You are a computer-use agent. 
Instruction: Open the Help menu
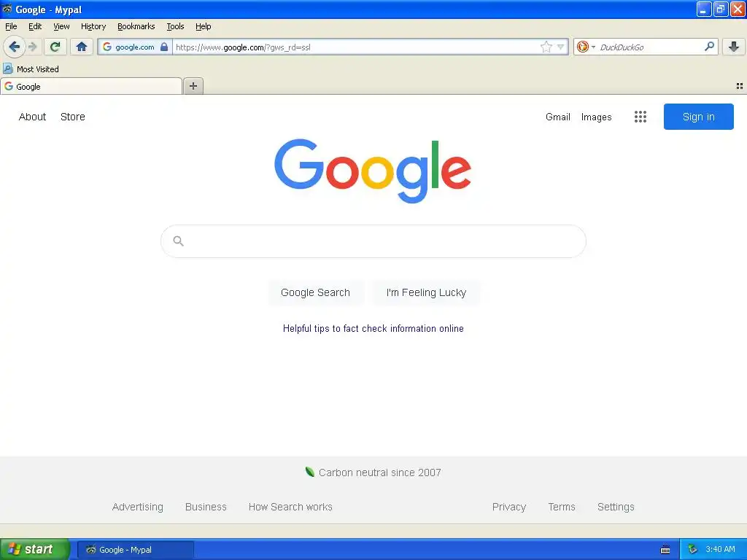(204, 26)
